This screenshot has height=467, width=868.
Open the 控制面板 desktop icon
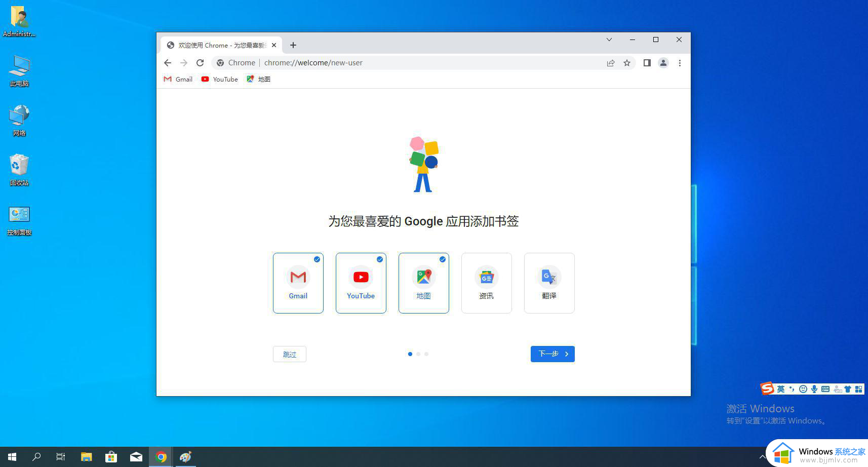coord(19,221)
